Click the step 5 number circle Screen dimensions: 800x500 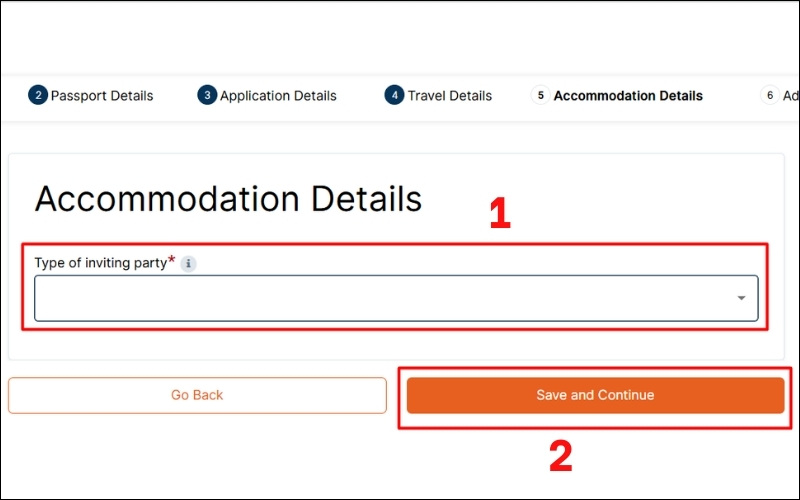540,96
